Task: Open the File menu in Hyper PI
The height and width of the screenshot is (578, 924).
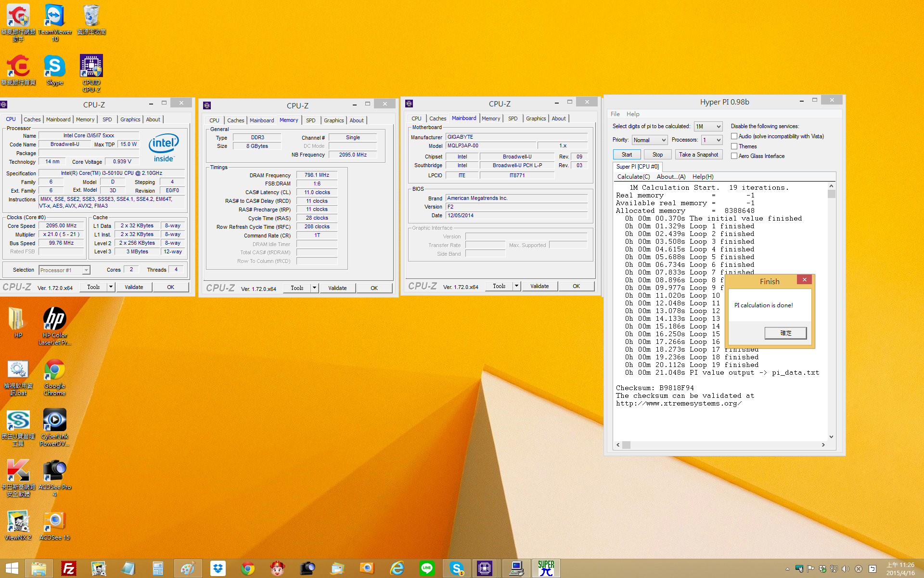Action: [x=615, y=114]
